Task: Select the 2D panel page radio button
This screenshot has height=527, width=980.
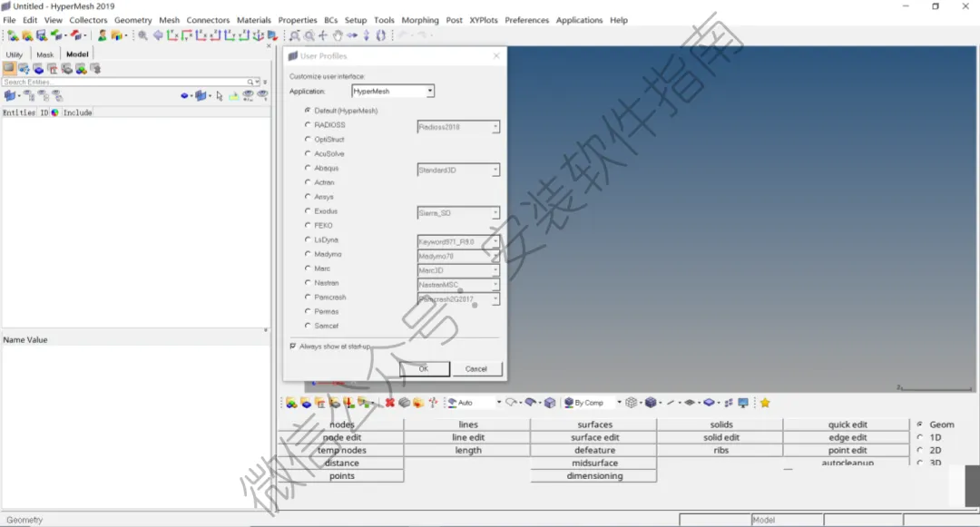Action: [x=920, y=450]
